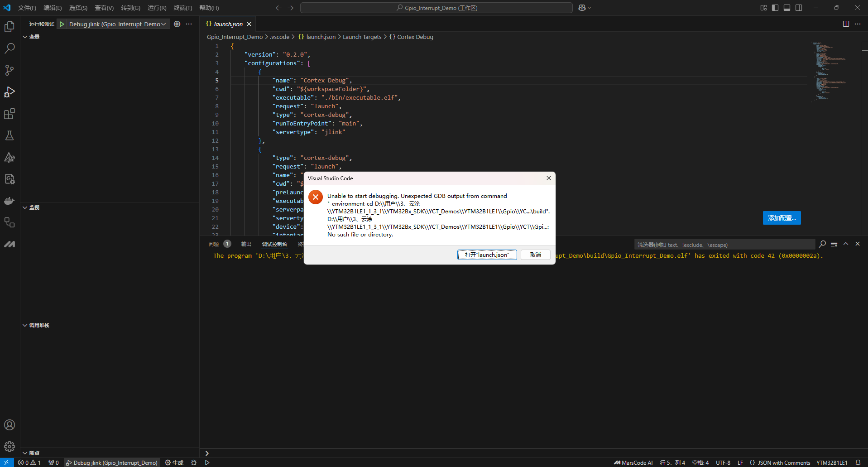
Task: Close the launch.json editor tab
Action: [x=249, y=24]
